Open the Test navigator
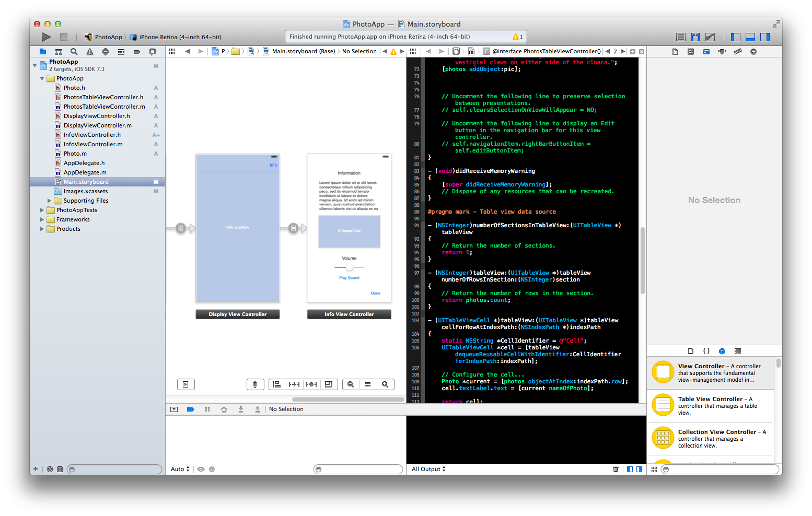Screen dimensions: 812x516 pyautogui.click(x=106, y=52)
